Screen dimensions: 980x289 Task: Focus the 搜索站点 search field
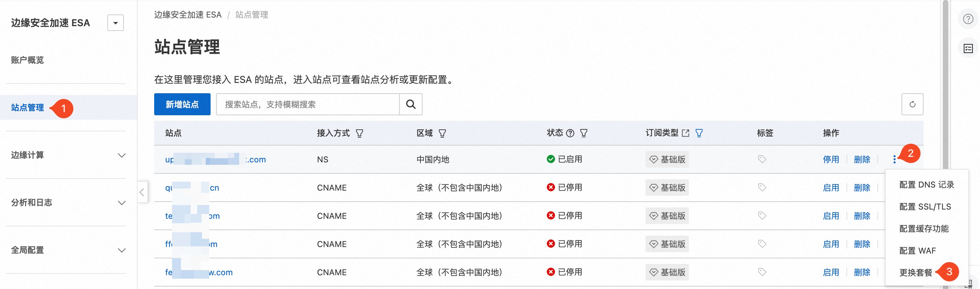pos(308,104)
